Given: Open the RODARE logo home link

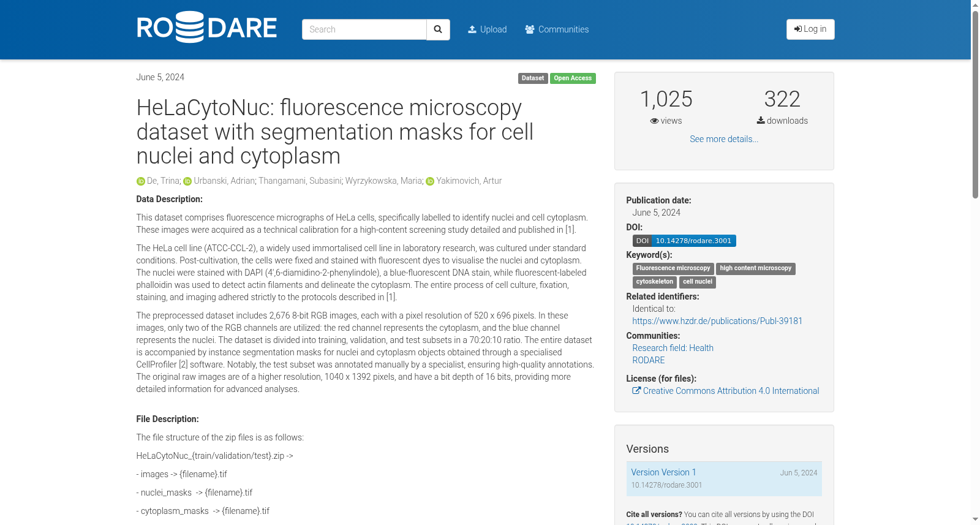Looking at the screenshot, I should 206,28.
